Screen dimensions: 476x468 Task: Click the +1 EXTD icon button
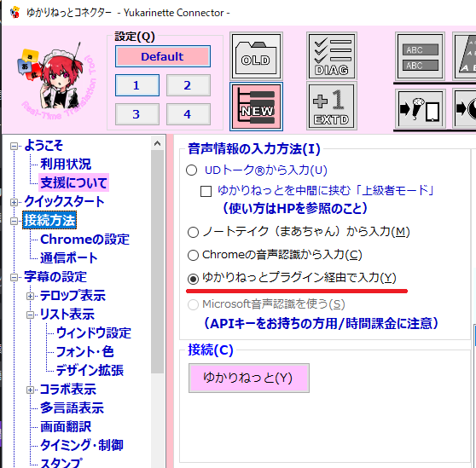(332, 107)
